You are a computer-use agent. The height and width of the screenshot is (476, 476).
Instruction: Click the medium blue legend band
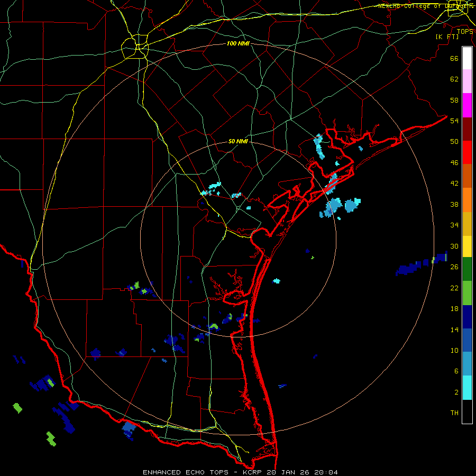[x=467, y=340]
